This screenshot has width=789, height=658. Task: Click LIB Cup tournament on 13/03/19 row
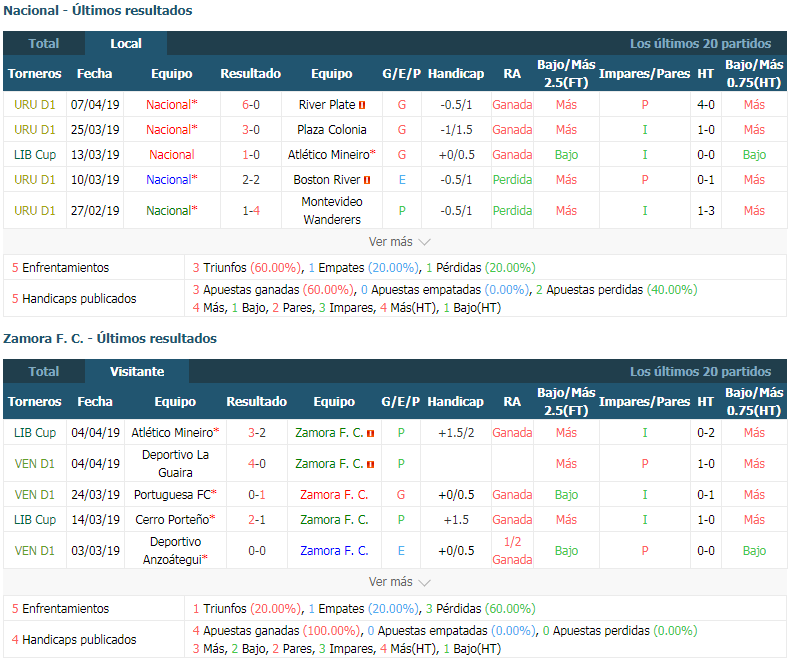(35, 154)
